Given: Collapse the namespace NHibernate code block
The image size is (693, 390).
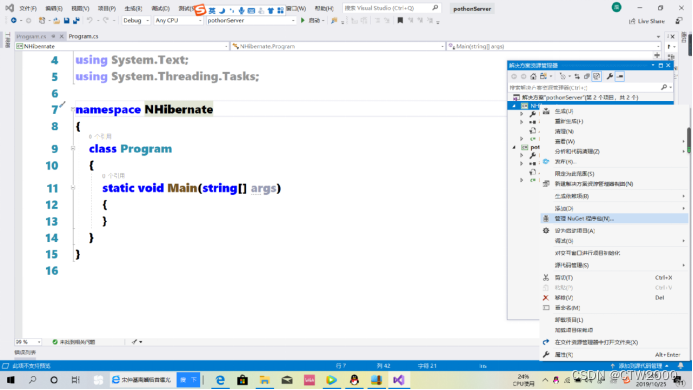Looking at the screenshot, I should click(x=72, y=109).
